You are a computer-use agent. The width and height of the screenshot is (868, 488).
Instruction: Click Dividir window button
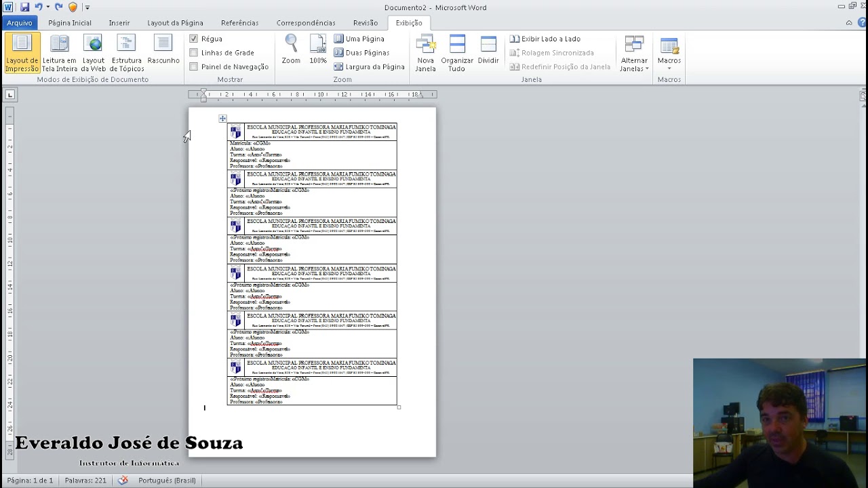click(488, 49)
